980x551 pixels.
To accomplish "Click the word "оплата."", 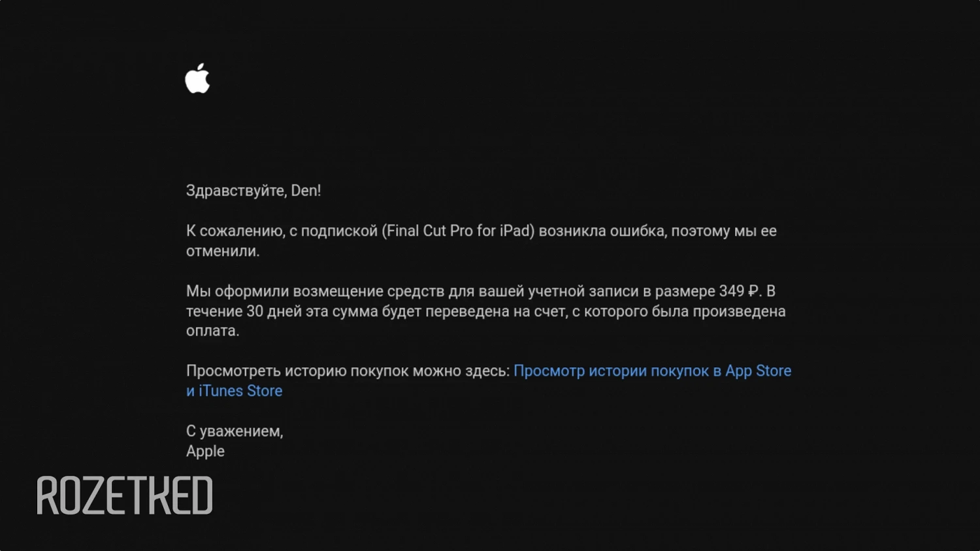I will 212,331.
